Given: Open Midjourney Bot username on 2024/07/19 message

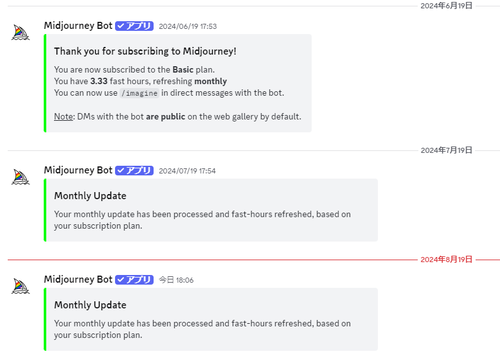Looking at the screenshot, I should pyautogui.click(x=78, y=170).
